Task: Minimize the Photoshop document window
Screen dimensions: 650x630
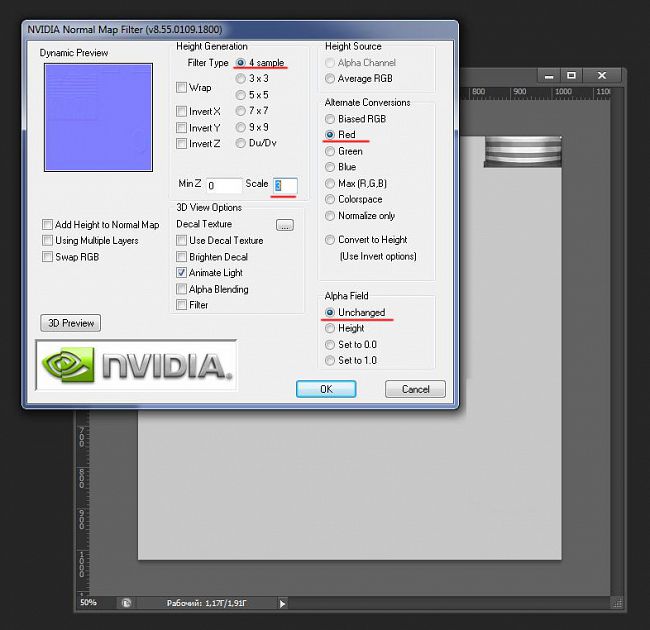Action: point(546,75)
